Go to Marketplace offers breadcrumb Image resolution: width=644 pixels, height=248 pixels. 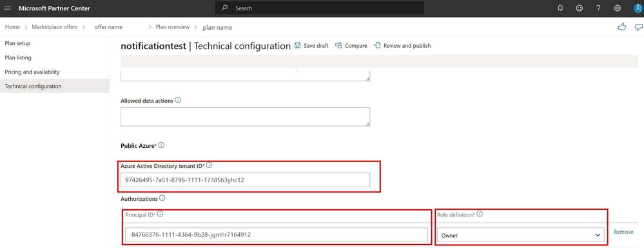click(x=55, y=26)
